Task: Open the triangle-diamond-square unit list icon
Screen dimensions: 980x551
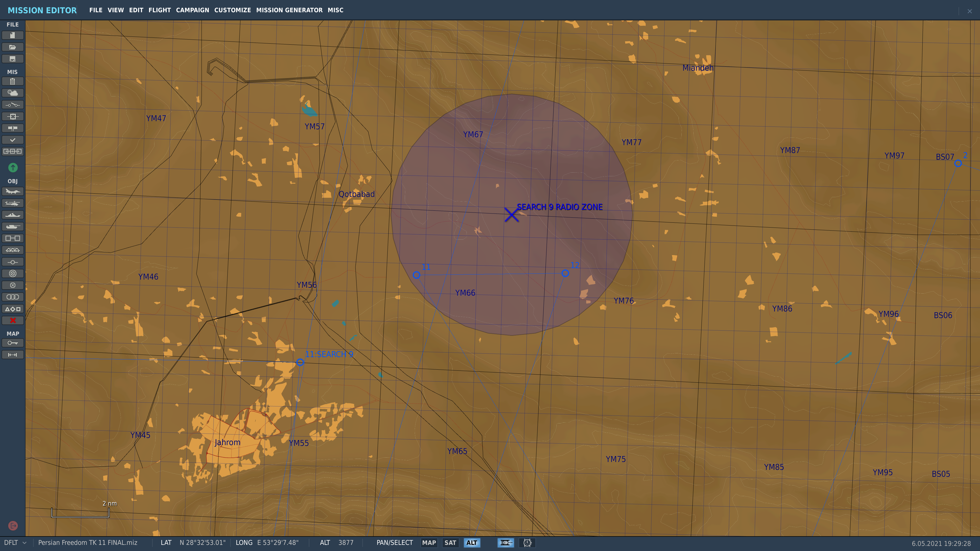Action: click(x=13, y=309)
